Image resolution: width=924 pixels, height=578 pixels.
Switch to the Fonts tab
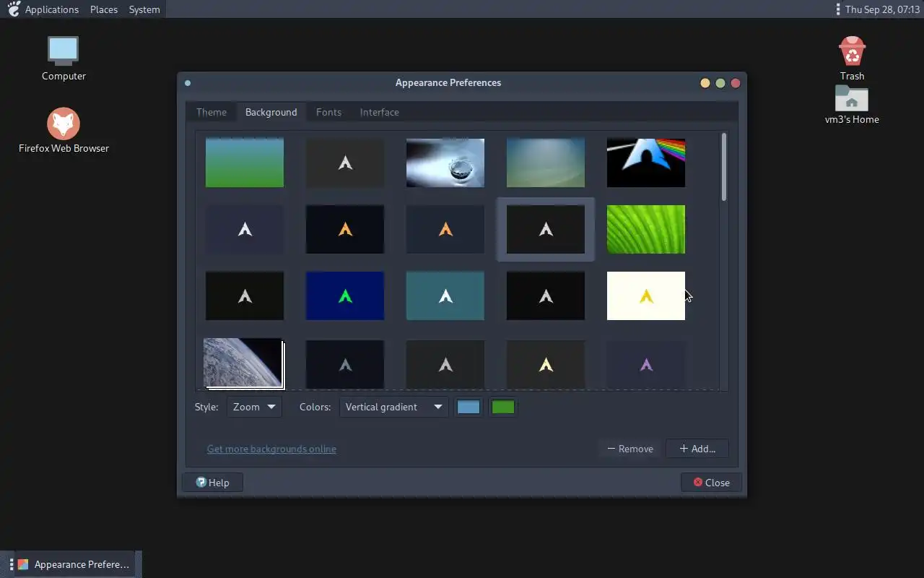tap(328, 112)
